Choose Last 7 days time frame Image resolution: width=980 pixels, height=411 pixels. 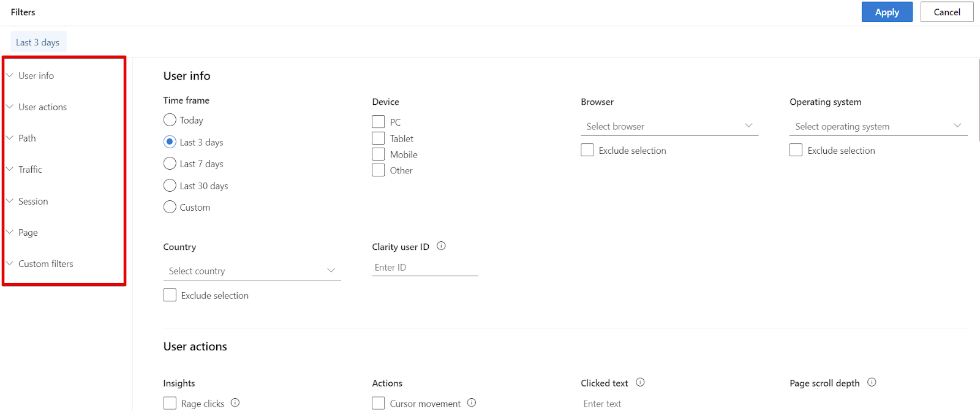170,164
